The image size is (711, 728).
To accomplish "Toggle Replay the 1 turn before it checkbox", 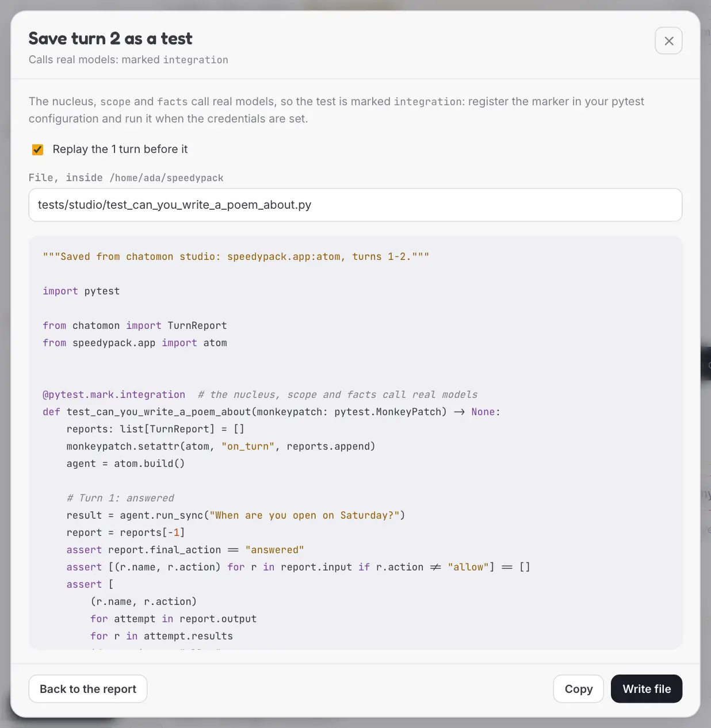I will coord(38,150).
